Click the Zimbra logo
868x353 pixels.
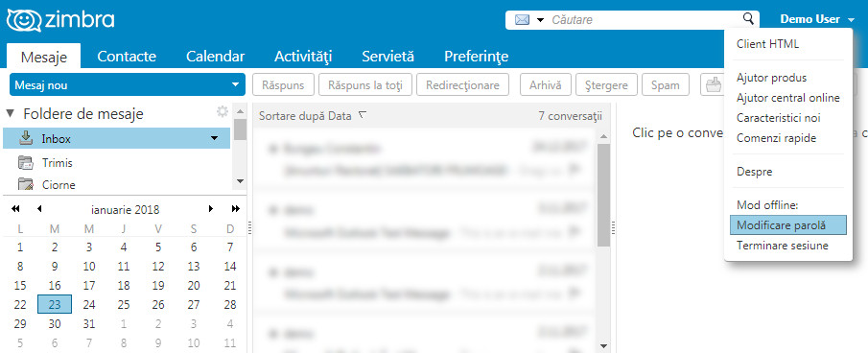[60, 20]
